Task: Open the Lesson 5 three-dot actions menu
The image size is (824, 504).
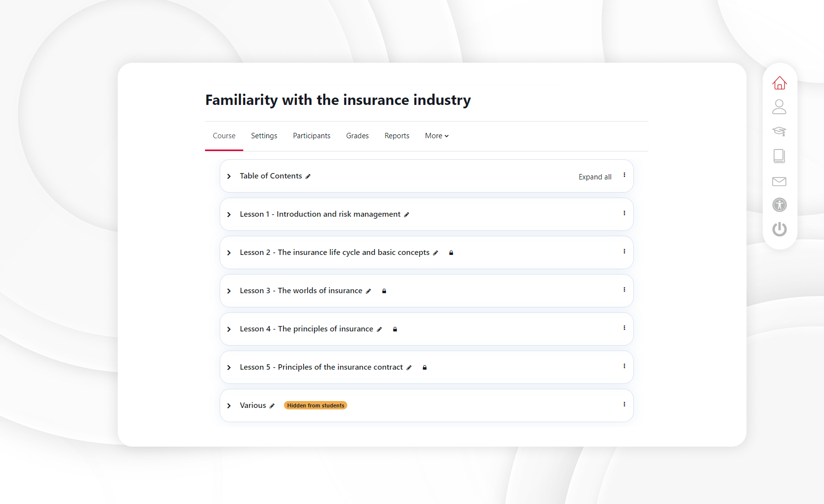Action: 624,366
